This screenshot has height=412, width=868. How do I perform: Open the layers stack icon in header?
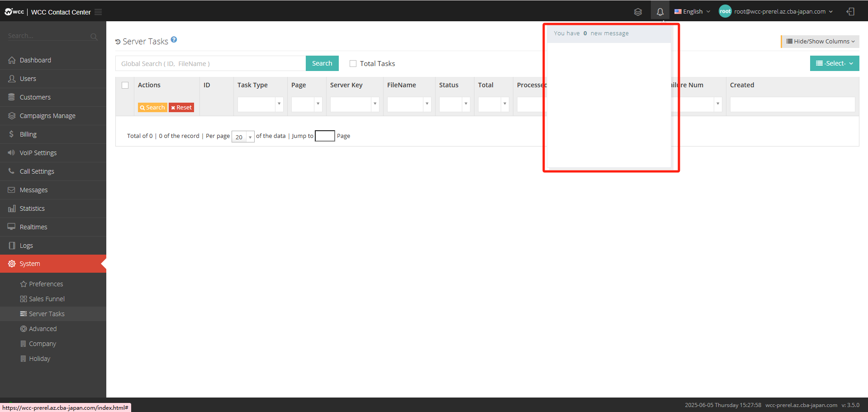pyautogui.click(x=638, y=12)
